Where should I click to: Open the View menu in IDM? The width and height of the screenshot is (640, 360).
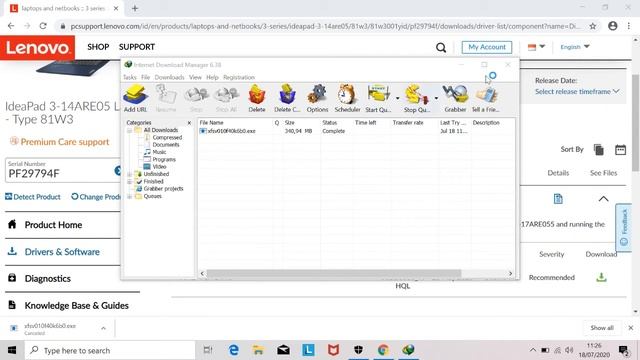click(195, 77)
